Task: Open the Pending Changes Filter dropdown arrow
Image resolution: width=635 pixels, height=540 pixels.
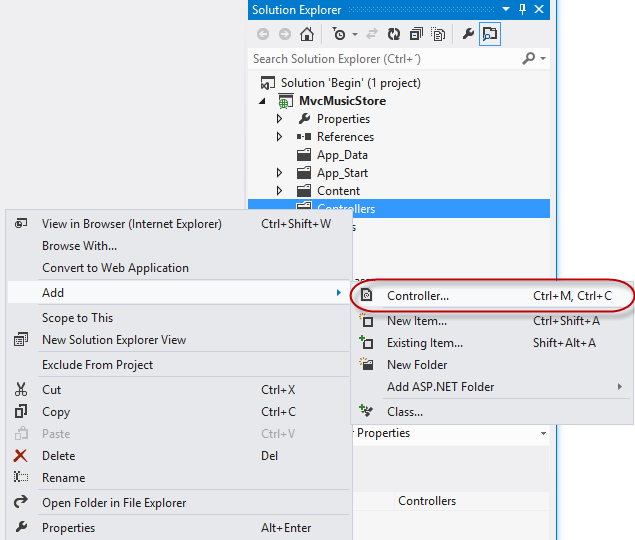Action: point(353,35)
